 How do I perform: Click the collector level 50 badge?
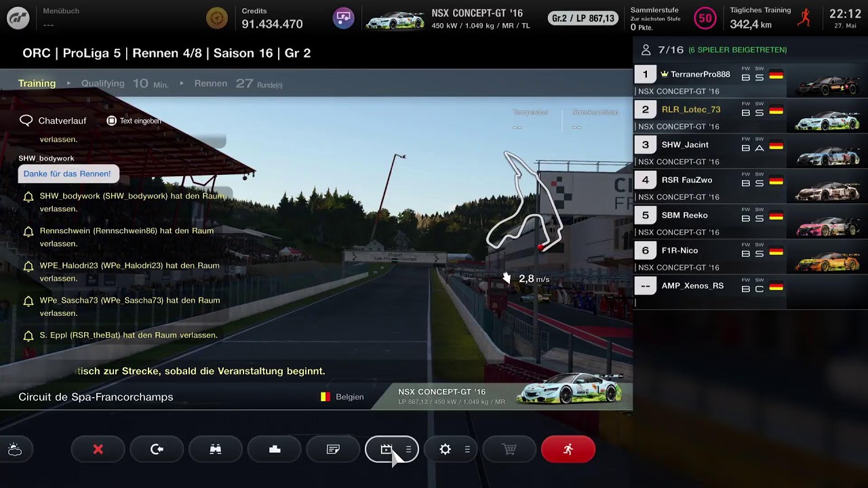[x=705, y=18]
